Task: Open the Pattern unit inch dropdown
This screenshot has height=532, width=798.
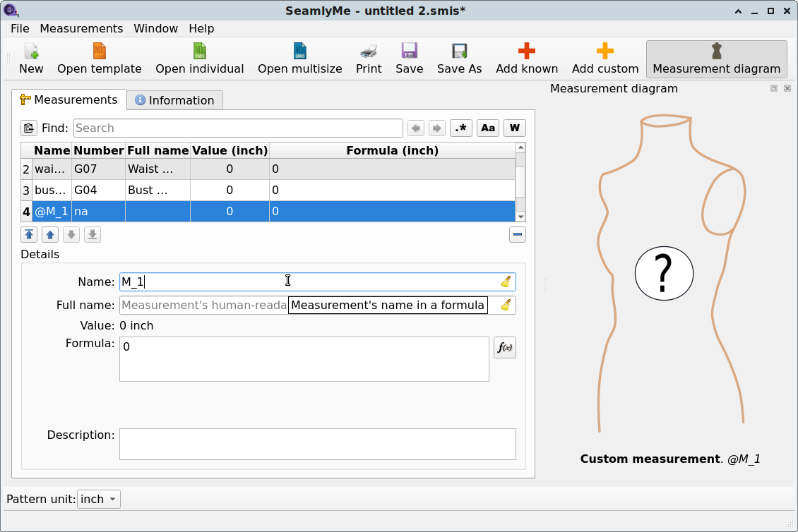Action: [99, 499]
